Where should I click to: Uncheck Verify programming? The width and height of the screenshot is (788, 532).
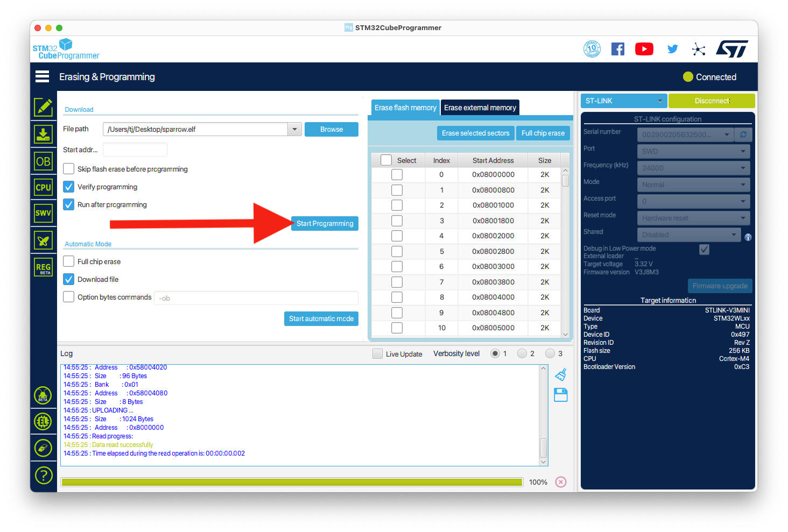tap(68, 187)
